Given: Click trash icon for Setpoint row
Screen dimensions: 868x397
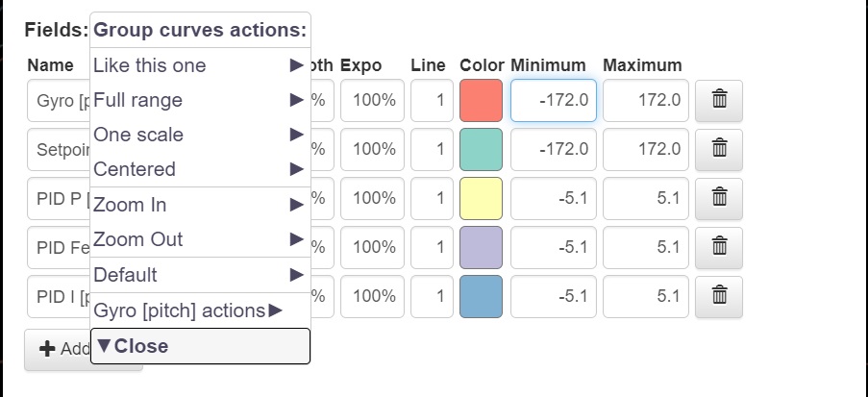Looking at the screenshot, I should point(718,149).
